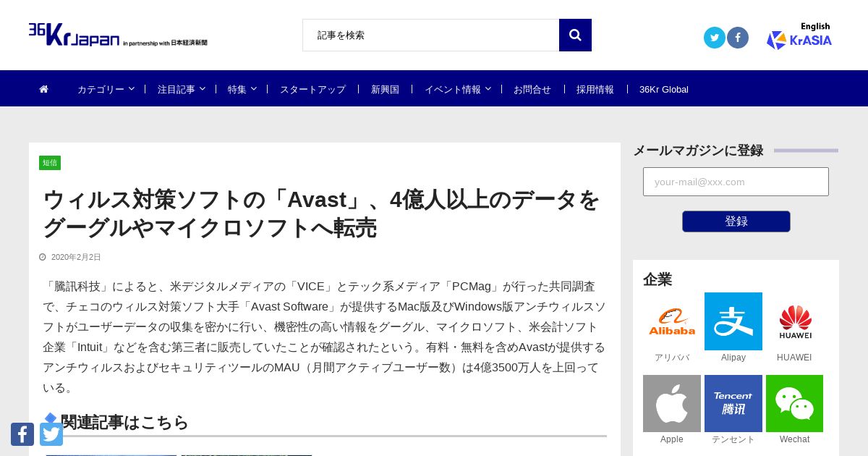Share via floating Facebook icon
The width and height of the screenshot is (868, 456).
coord(22,434)
